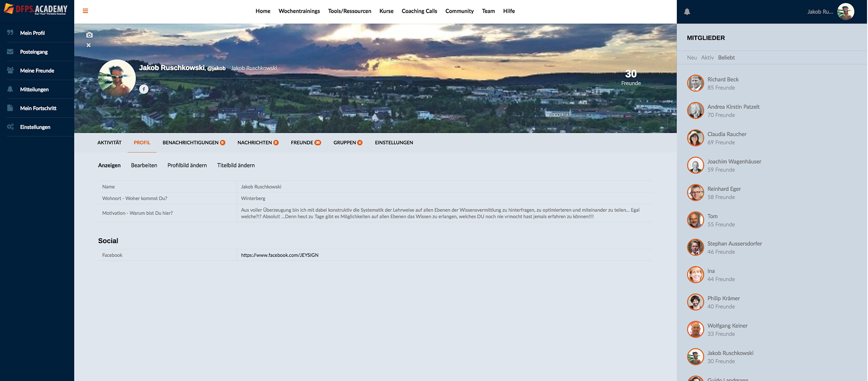Viewport: 868px width, 381px height.
Task: Open Community menu item
Action: click(x=459, y=11)
